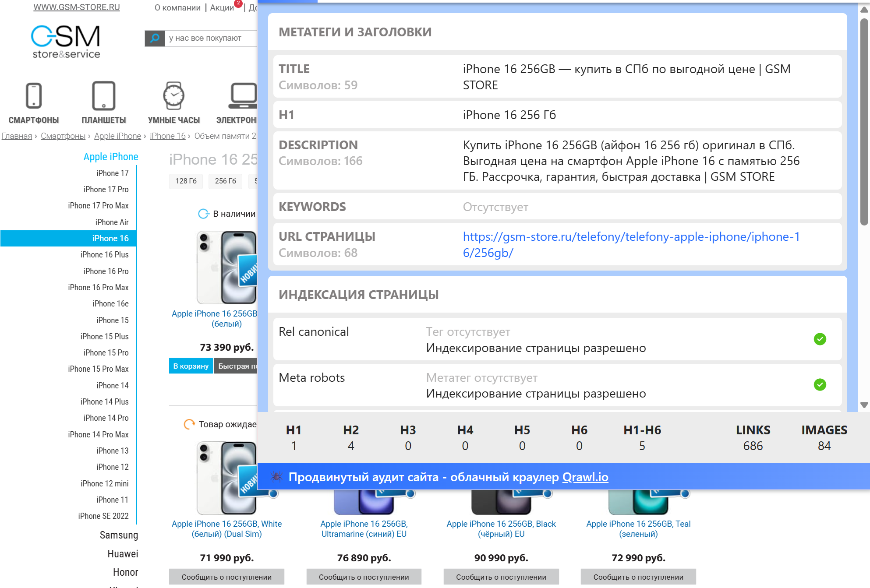Open the Smartphones category icon
The height and width of the screenshot is (588, 870).
pos(34,95)
